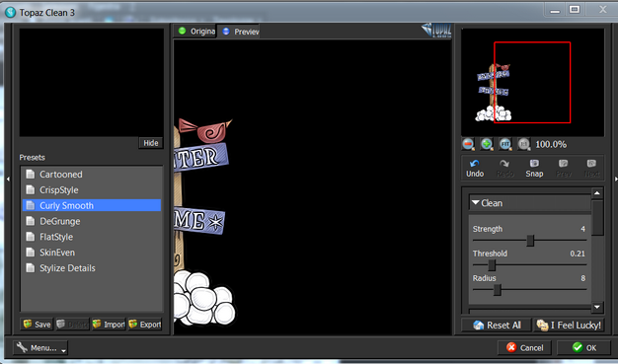Image resolution: width=618 pixels, height=364 pixels.
Task: Import a preset file
Action: tap(109, 325)
